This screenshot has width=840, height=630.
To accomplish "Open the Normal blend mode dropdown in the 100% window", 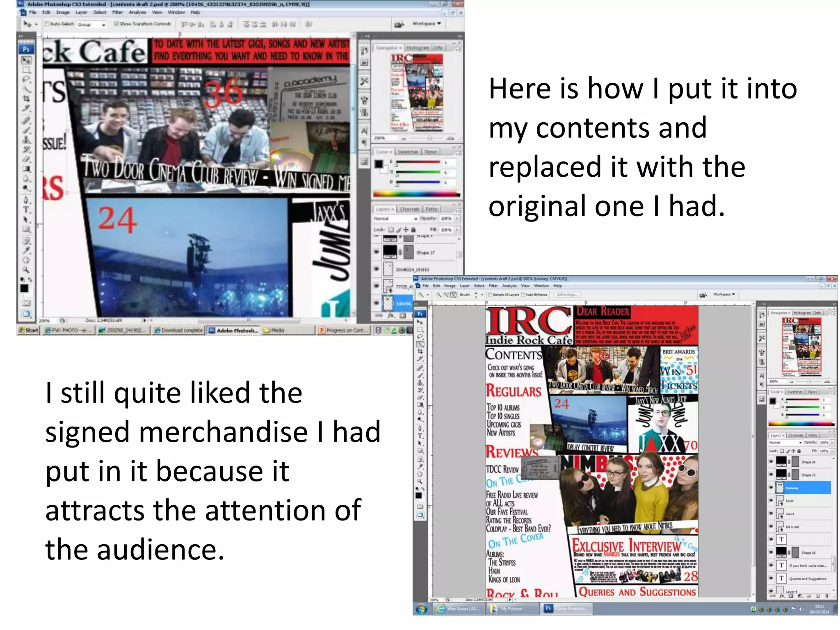I will point(785,443).
